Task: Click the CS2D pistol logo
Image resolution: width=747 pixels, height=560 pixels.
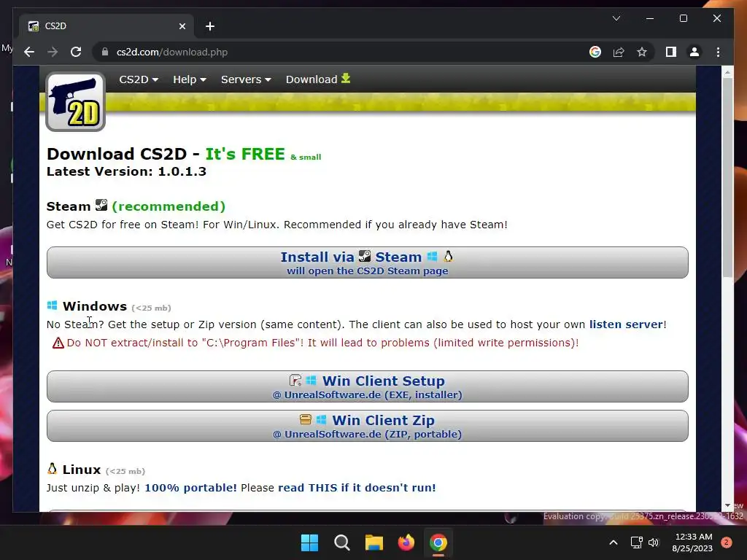Action: pyautogui.click(x=75, y=102)
